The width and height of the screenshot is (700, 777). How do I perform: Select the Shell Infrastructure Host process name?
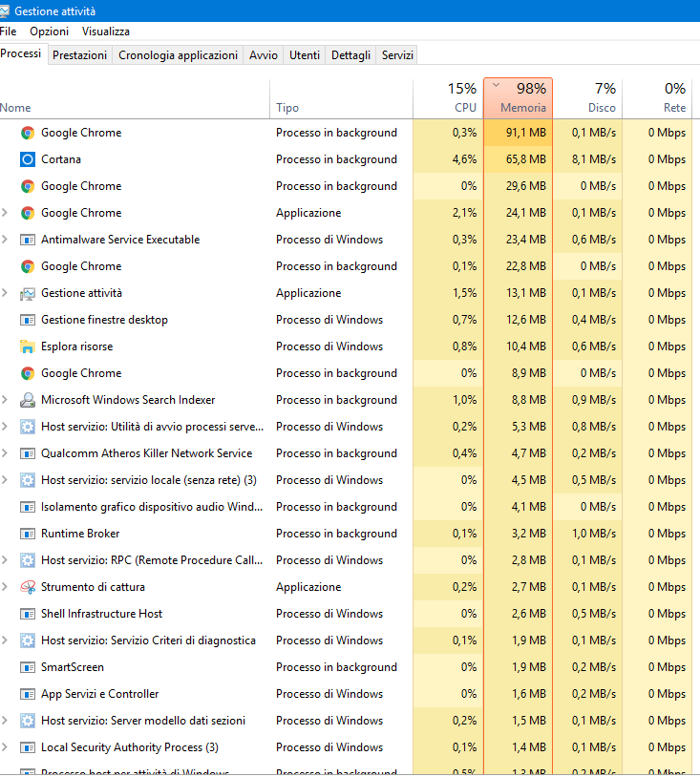tap(101, 614)
